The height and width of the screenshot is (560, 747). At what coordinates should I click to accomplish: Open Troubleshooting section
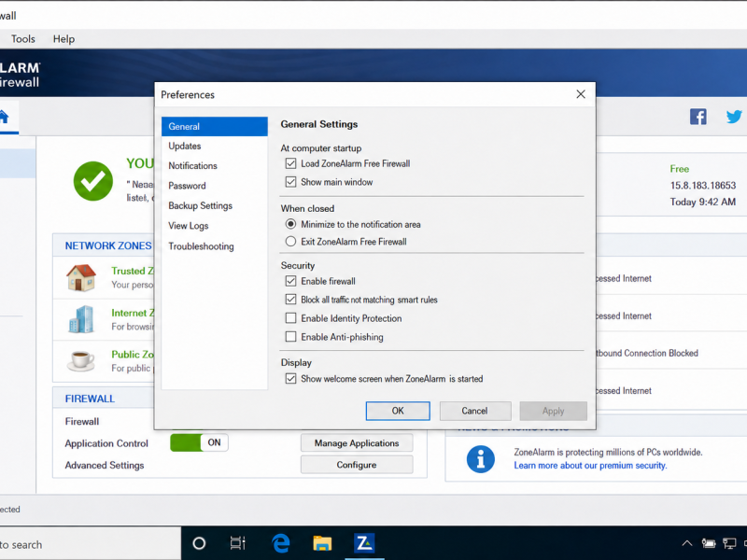215,246
